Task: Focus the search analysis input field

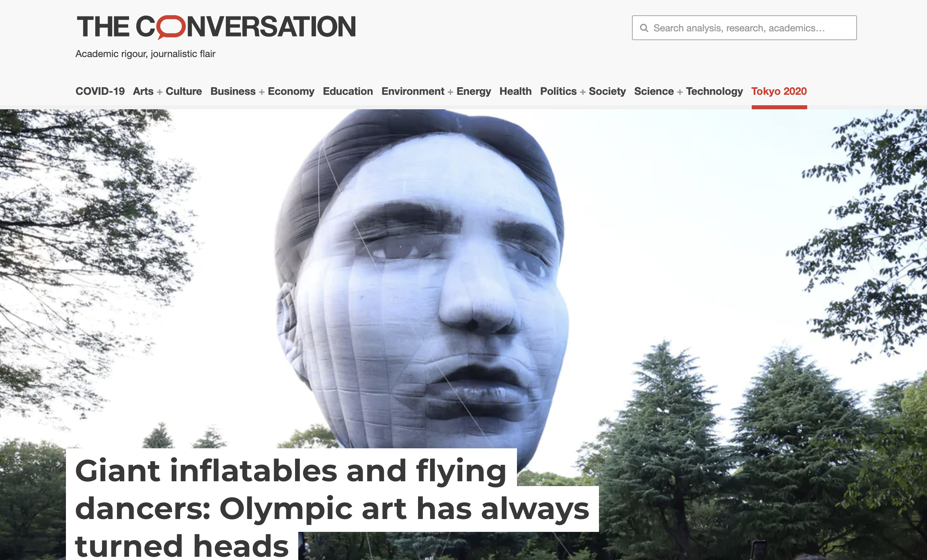Action: click(744, 28)
